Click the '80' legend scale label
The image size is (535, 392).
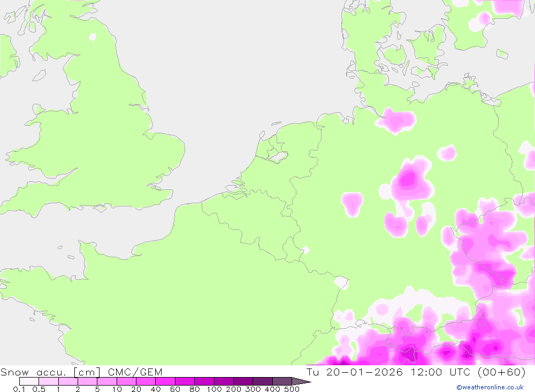click(x=195, y=389)
